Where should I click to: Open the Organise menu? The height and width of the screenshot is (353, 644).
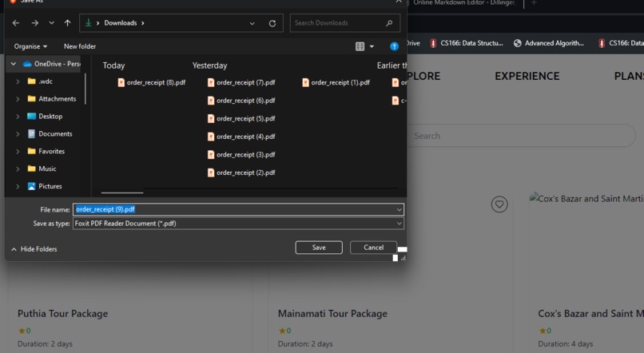[30, 46]
